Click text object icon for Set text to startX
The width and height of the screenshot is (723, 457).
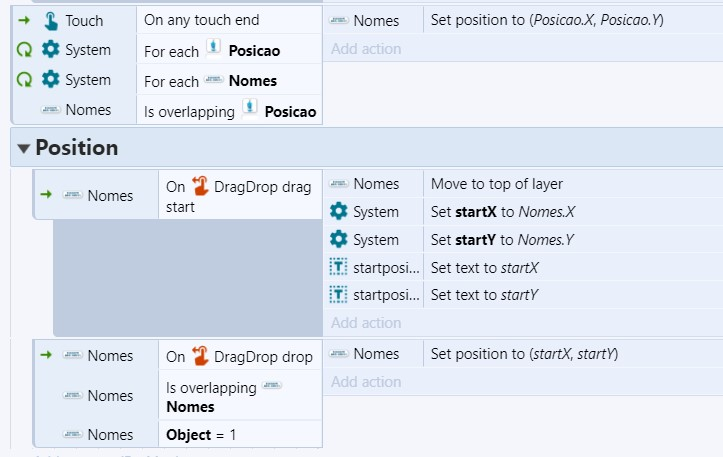pos(338,267)
